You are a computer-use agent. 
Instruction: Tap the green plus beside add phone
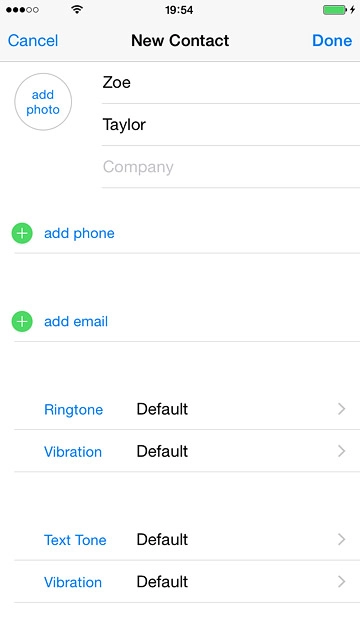[22, 233]
